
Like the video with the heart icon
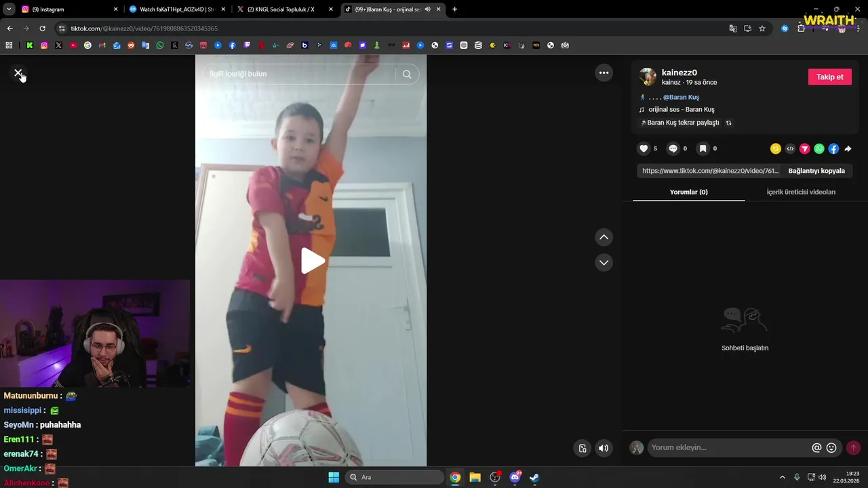tap(644, 148)
